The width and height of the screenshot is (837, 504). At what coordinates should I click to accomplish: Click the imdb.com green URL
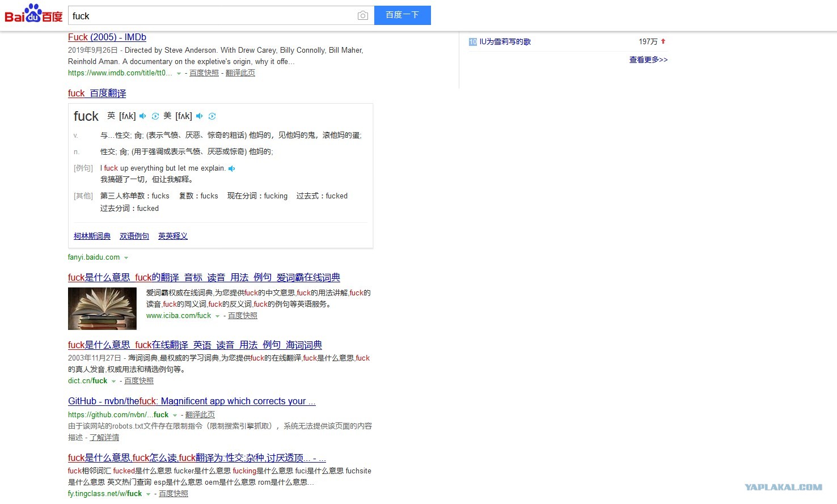tap(120, 73)
